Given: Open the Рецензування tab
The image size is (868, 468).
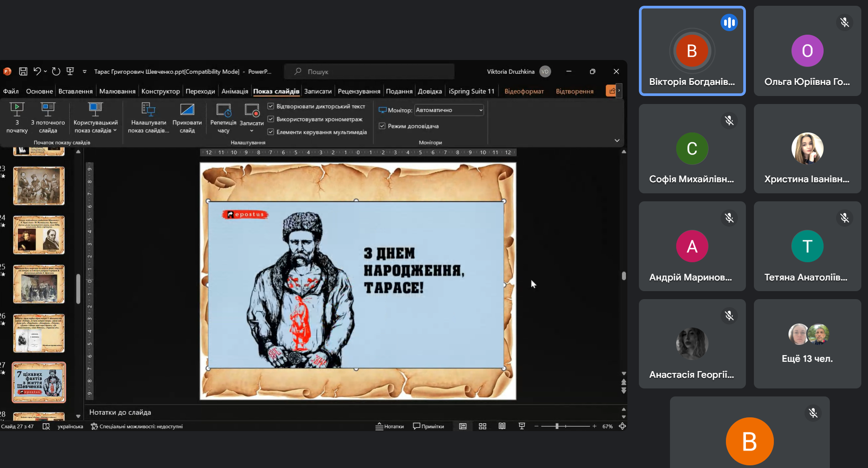Looking at the screenshot, I should (359, 91).
